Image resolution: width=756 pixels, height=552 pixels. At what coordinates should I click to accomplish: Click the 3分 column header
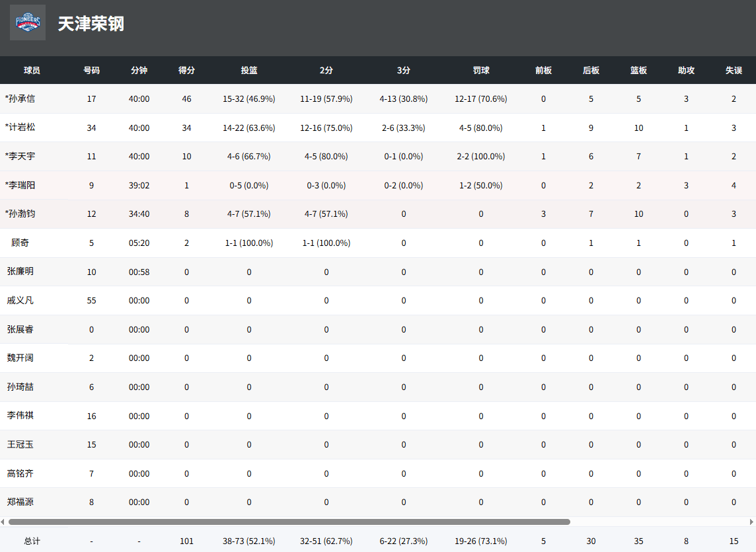[404, 71]
